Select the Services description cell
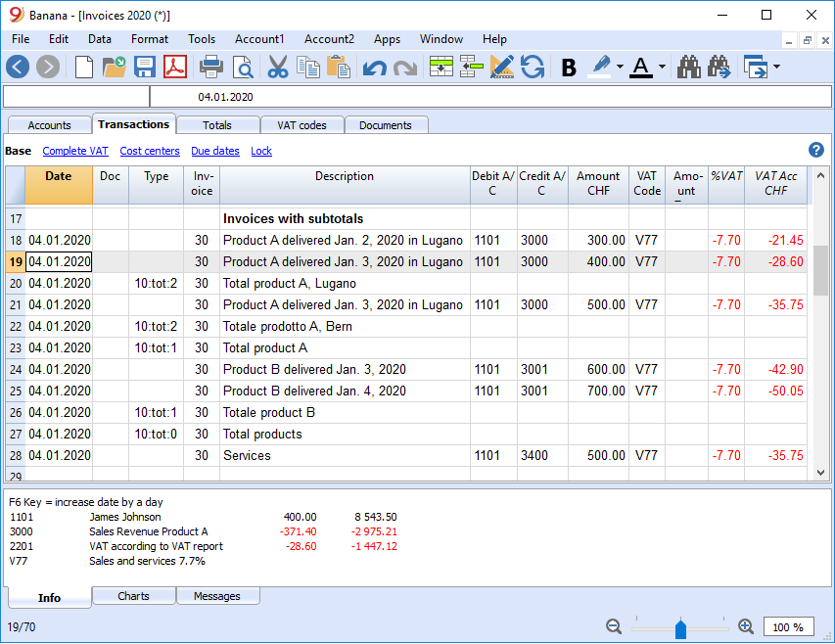Screen dimensions: 835x644 pos(345,455)
